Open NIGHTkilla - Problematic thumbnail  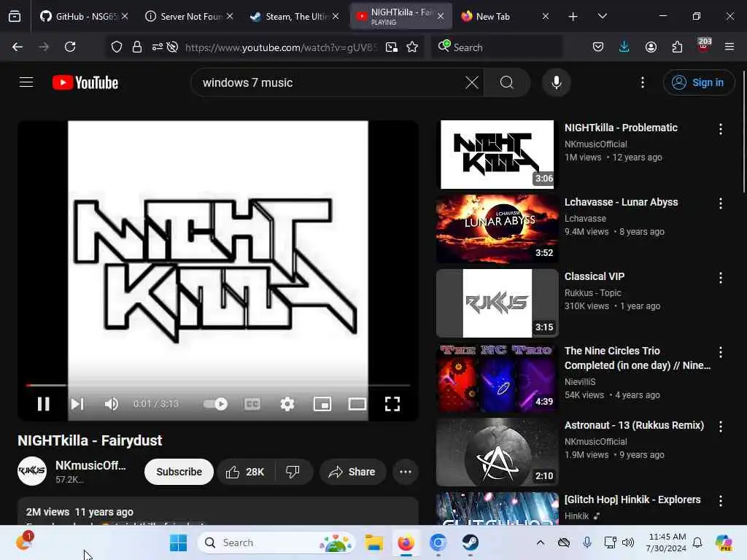(497, 155)
